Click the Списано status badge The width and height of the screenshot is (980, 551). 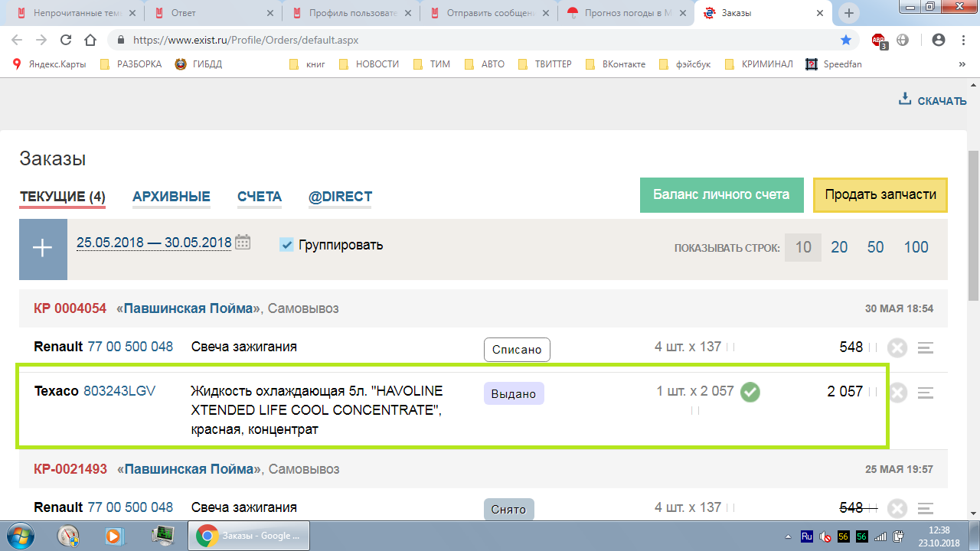[x=517, y=350]
